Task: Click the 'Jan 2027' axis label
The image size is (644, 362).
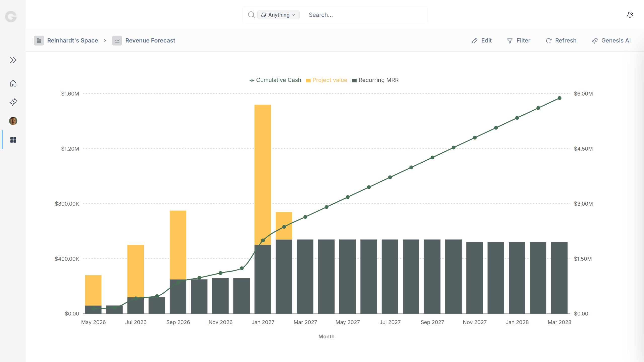Action: tap(263, 322)
